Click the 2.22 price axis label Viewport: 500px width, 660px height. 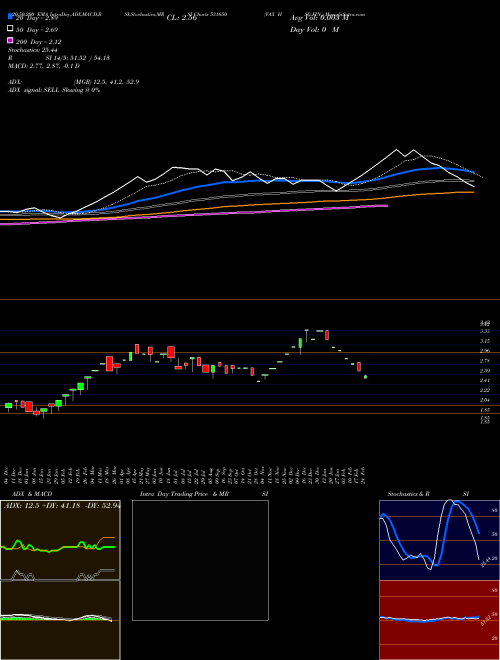[x=485, y=391]
